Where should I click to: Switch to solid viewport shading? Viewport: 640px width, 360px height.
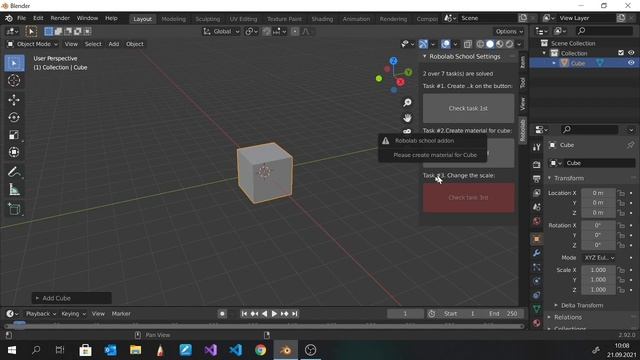[490, 44]
